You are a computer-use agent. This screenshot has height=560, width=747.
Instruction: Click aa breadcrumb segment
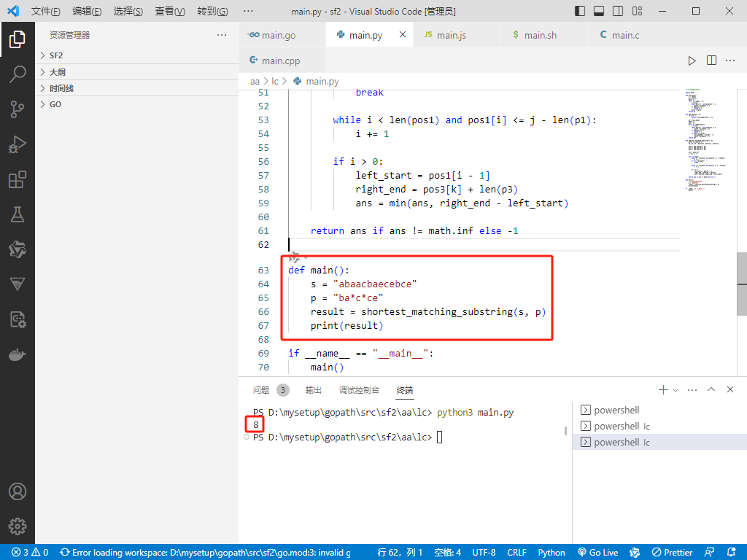pos(255,82)
